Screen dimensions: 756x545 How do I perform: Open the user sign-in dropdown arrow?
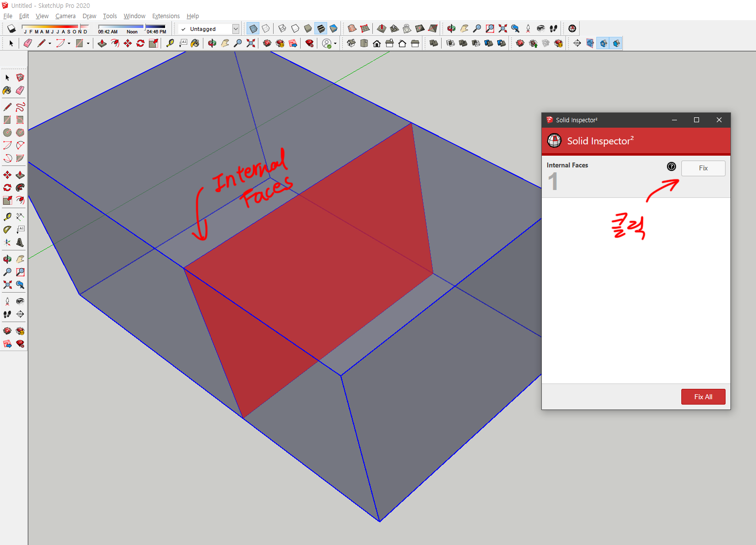click(335, 43)
